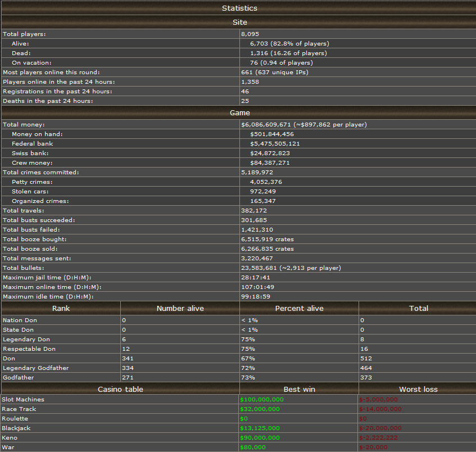
Task: Select the Total money value $6,086,609,671
Action: click(x=266, y=125)
